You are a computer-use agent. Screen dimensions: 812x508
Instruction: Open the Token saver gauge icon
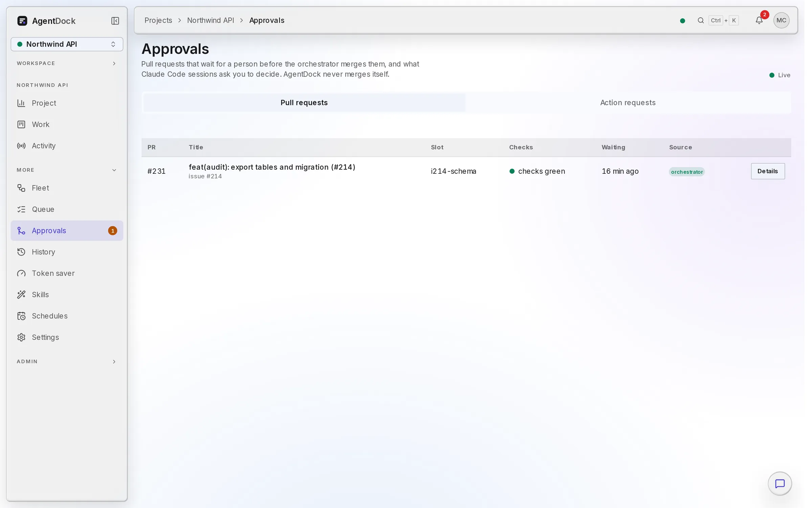pos(21,273)
